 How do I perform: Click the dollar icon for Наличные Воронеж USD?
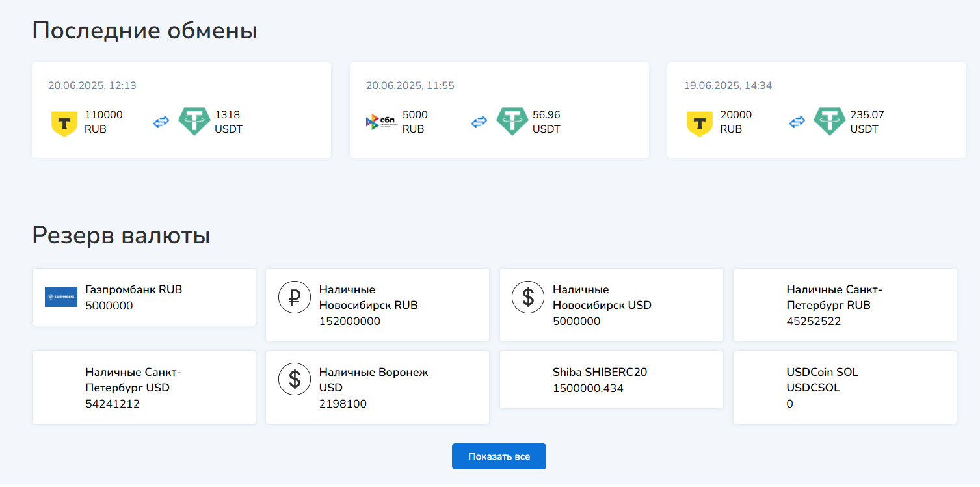(295, 379)
